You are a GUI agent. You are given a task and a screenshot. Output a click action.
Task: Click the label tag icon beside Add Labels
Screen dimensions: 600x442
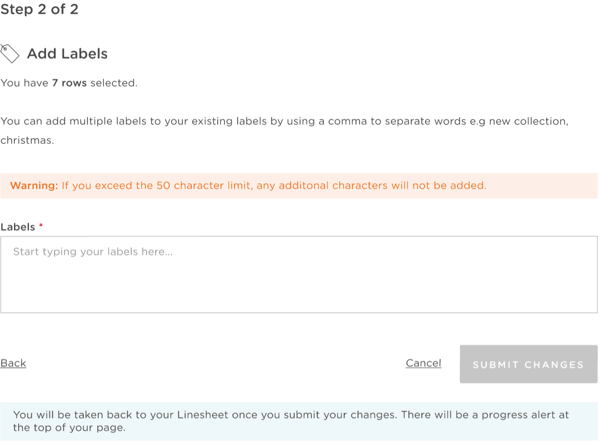pos(10,54)
